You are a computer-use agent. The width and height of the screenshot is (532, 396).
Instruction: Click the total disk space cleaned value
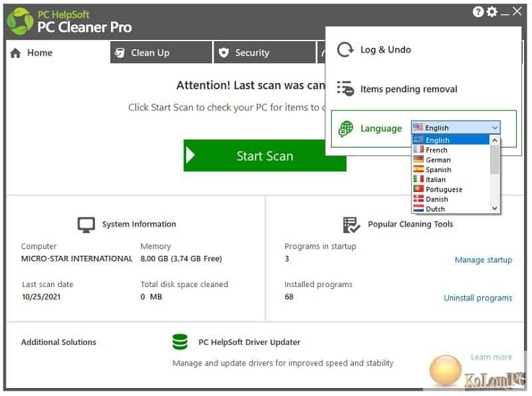[x=152, y=296]
